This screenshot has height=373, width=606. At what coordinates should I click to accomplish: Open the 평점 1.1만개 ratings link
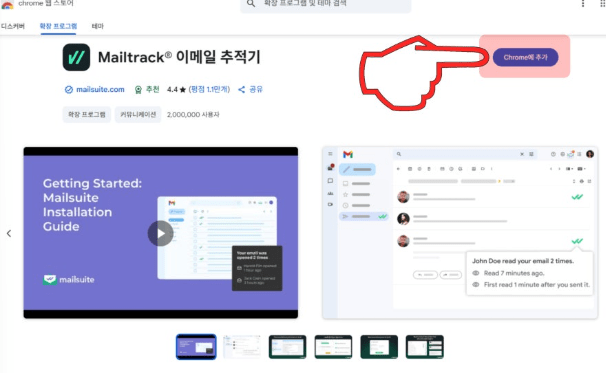tap(209, 89)
